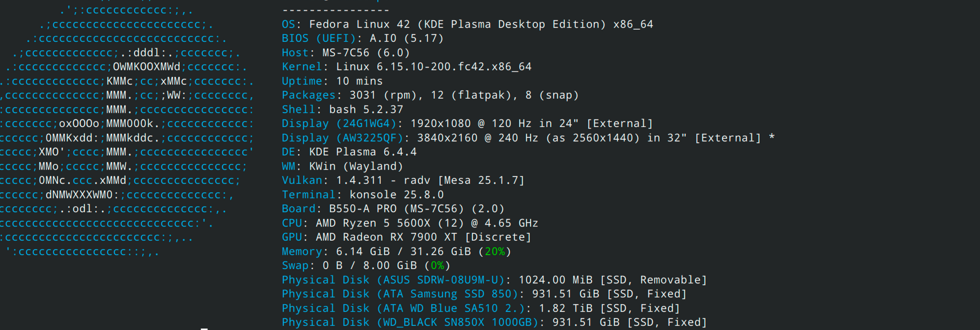Click the Display (24G1WG4) label

coord(339,124)
